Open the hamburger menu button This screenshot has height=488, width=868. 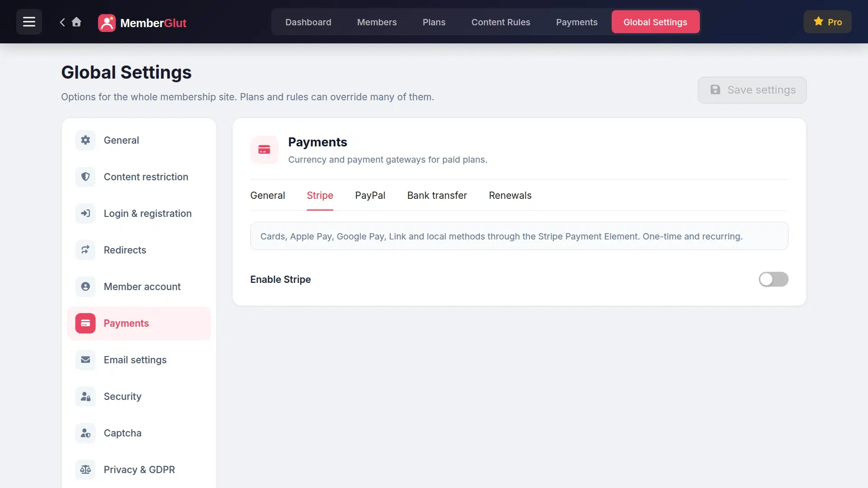[x=29, y=22]
